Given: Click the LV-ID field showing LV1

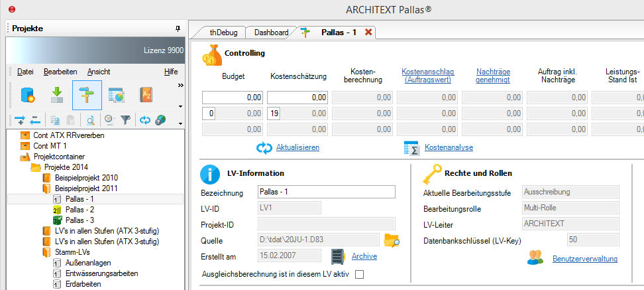Looking at the screenshot, I should [289, 208].
